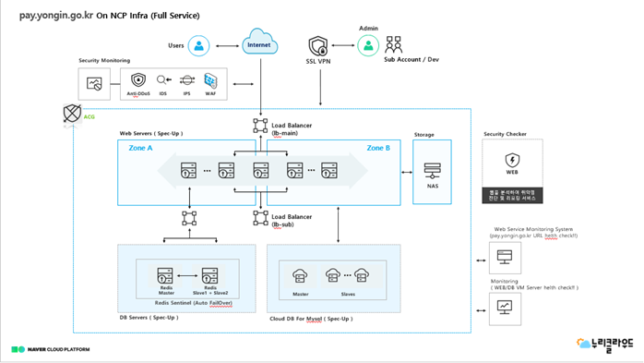
Task: Click the NAS storage icon
Action: 432,171
